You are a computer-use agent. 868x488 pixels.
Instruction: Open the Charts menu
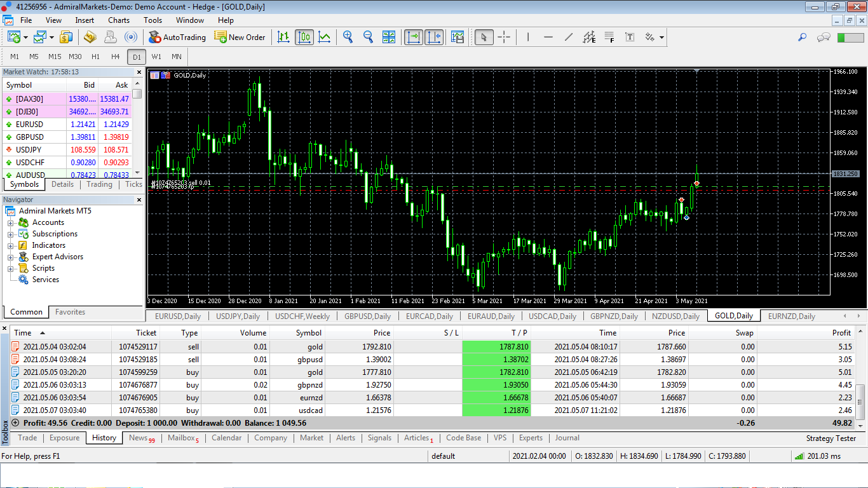(x=119, y=20)
